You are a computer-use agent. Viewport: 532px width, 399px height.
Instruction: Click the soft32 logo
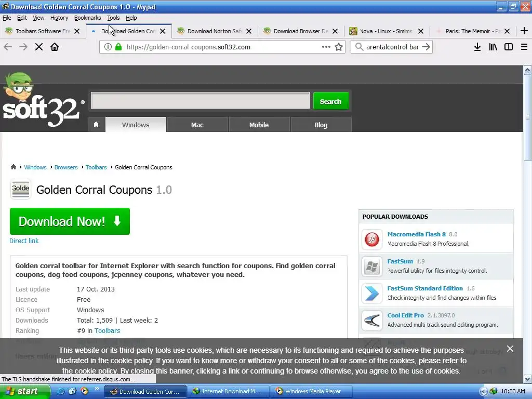point(43,100)
